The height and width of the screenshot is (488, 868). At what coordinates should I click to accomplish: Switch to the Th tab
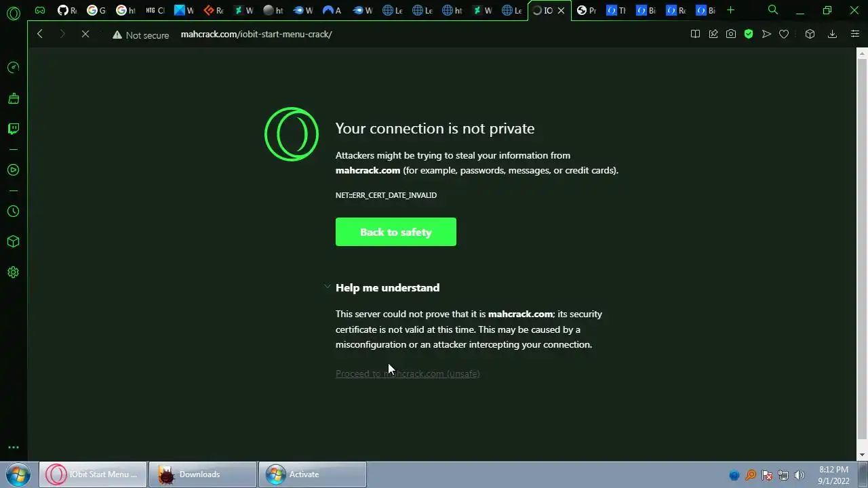(616, 10)
